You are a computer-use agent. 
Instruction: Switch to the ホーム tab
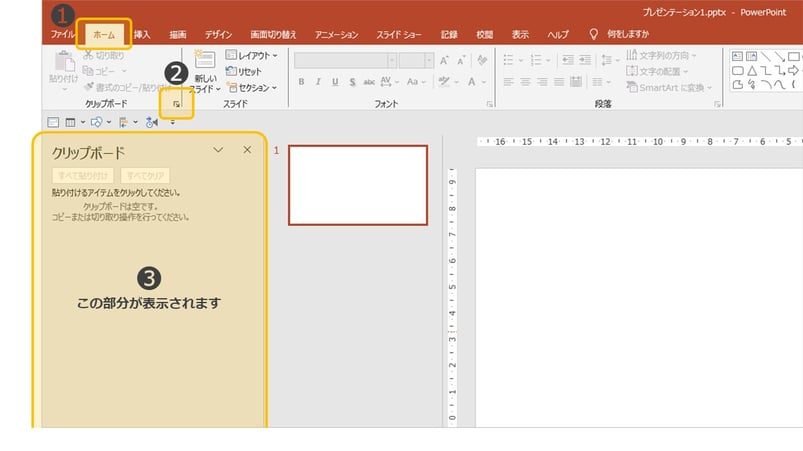(x=104, y=35)
